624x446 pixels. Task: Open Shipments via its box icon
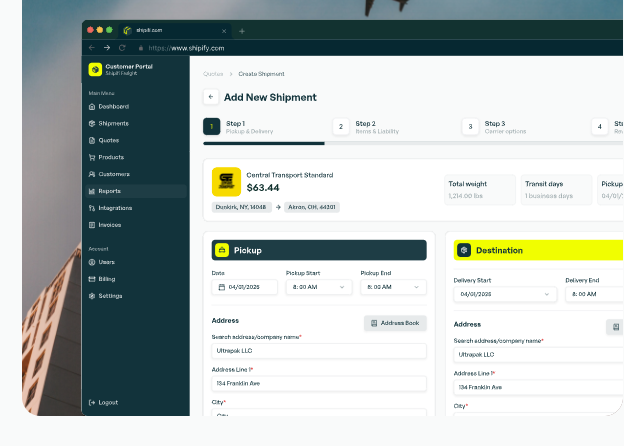point(92,123)
